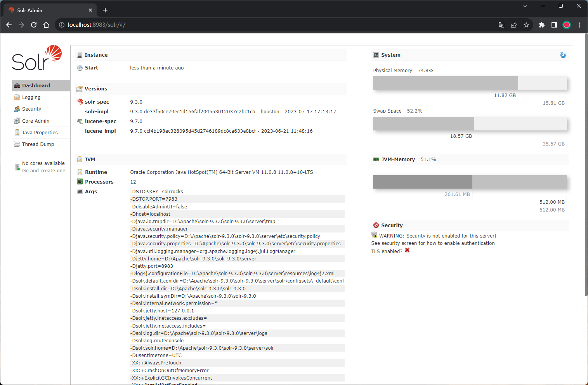Open the profile avatar
The width and height of the screenshot is (588, 385).
coord(567,25)
